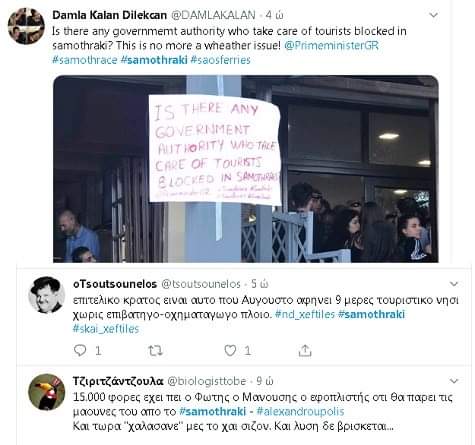Open oTsoutsounelos profile avatar
Screen dimensions: 475x445
tap(46, 295)
